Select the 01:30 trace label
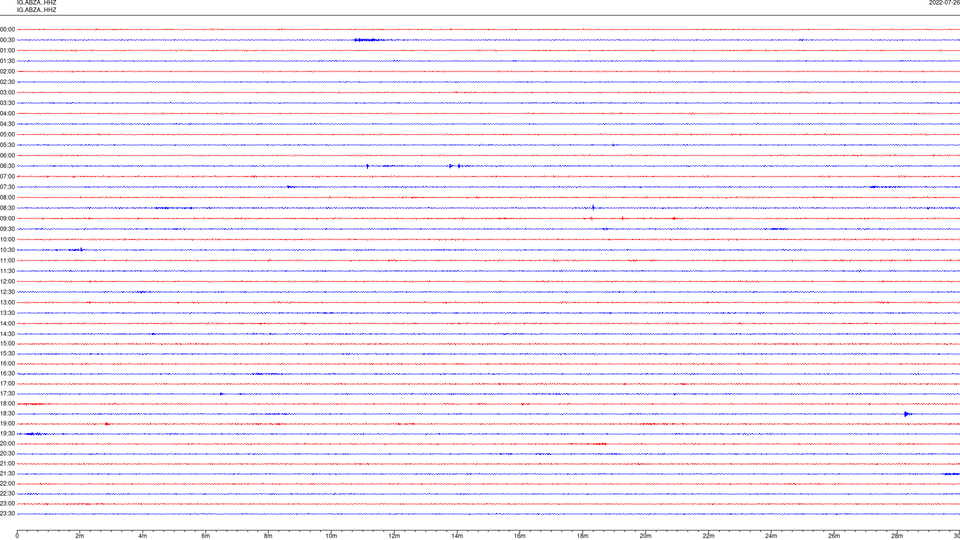Viewport: 960px width, 540px height. click(7, 61)
